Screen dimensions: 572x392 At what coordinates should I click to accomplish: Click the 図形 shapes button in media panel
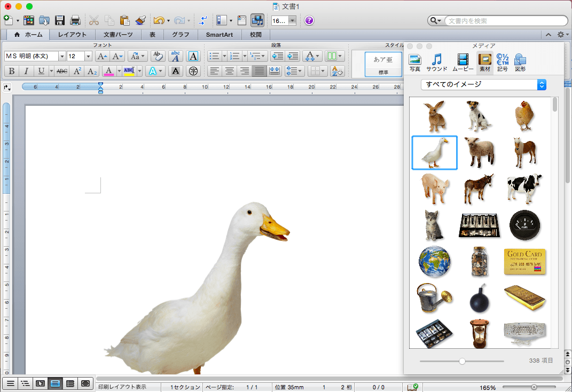[x=520, y=62]
